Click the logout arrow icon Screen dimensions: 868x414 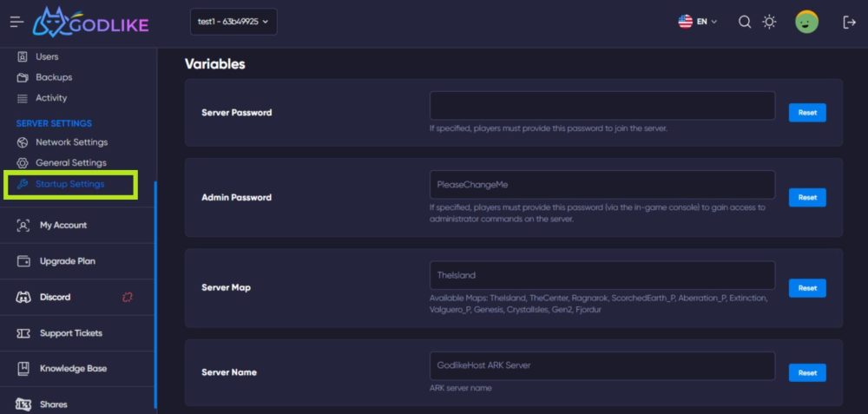849,23
